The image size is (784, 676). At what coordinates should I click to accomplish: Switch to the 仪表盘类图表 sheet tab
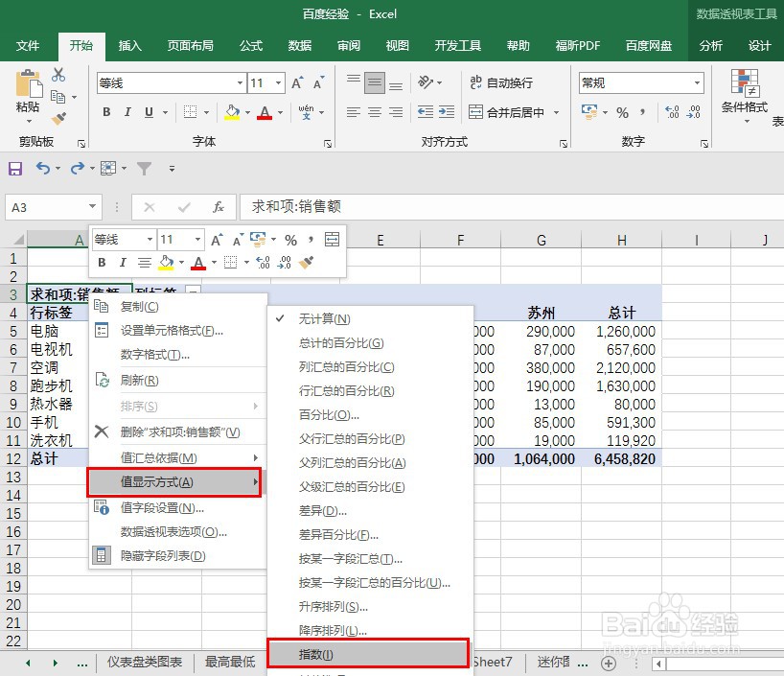(x=145, y=663)
